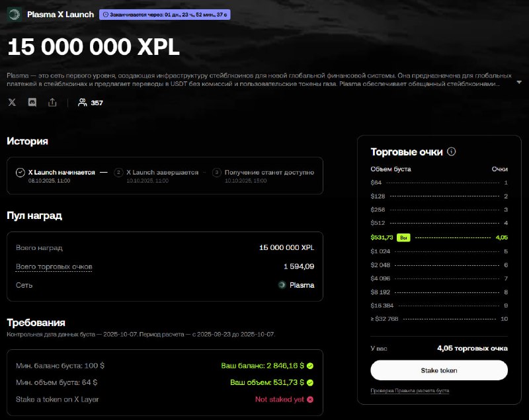Click the red cross beside Not staked yet
Viewport: 529px width, 420px height.
310,399
